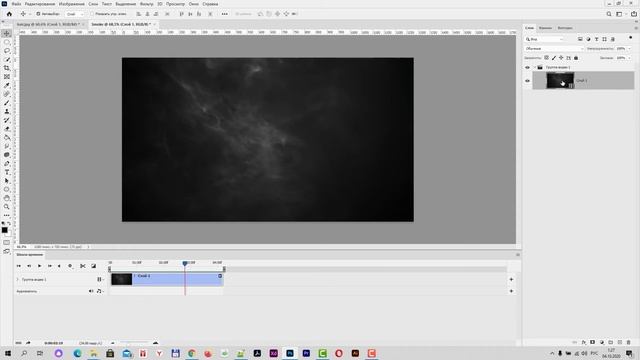Open the Окно menu
Screen dimensions: 640x360
coord(194,4)
